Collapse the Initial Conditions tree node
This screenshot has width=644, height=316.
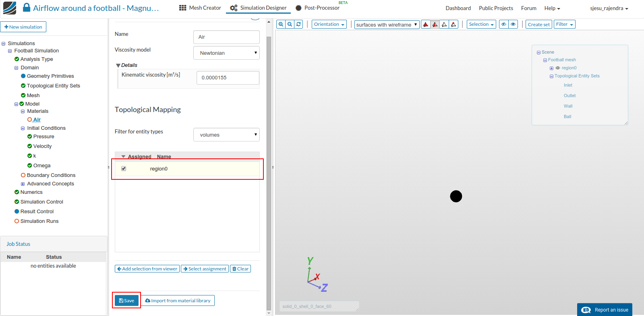click(x=23, y=128)
